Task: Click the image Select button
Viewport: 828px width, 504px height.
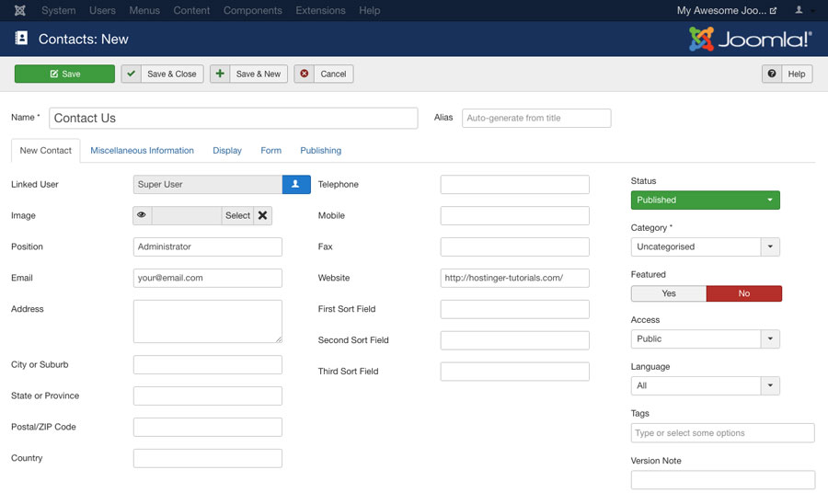Action: coord(237,215)
